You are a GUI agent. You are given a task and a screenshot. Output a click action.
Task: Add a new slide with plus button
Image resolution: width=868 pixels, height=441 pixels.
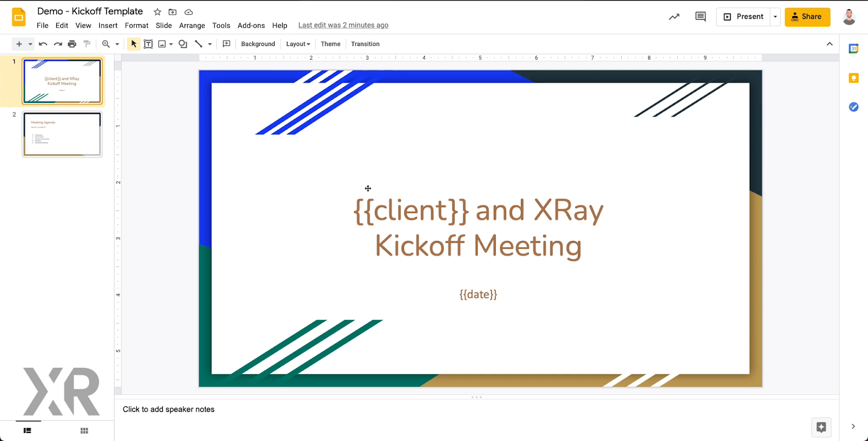tap(19, 44)
